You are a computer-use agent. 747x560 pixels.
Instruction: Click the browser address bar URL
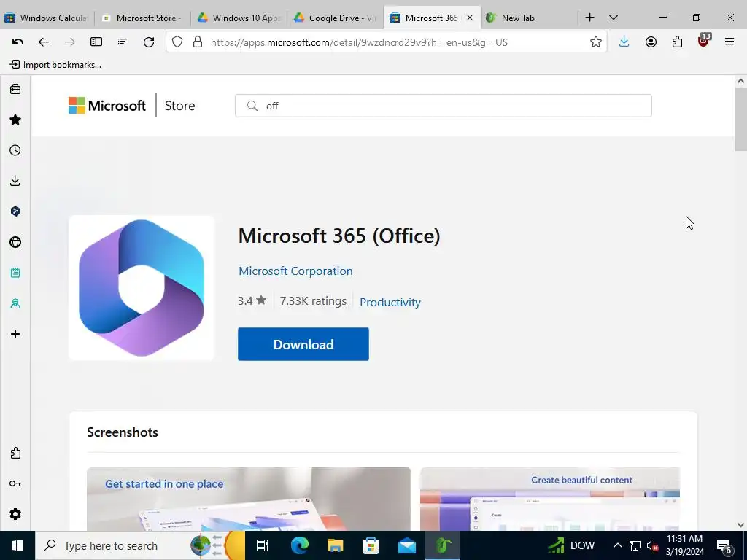pos(359,42)
